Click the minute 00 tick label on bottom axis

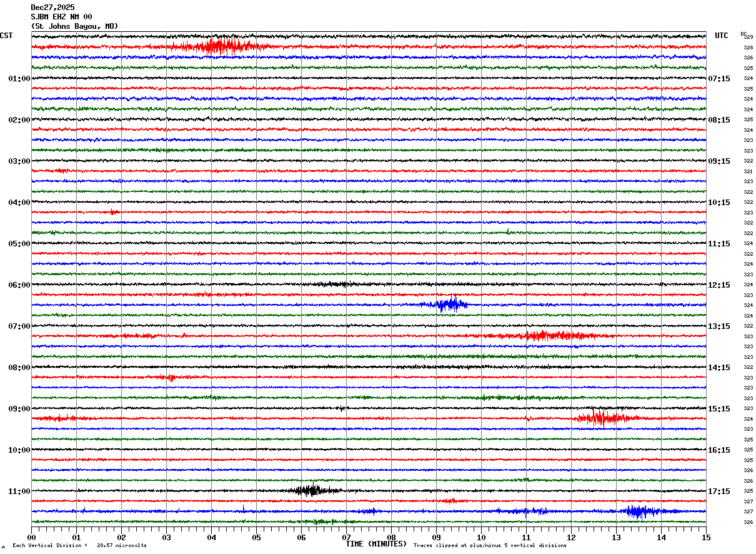coord(31,537)
